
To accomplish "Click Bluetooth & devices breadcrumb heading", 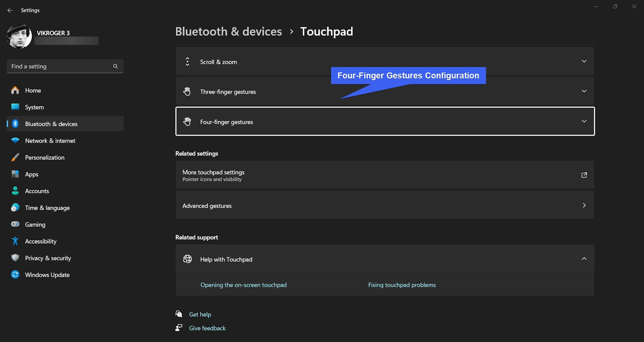I will (x=228, y=32).
